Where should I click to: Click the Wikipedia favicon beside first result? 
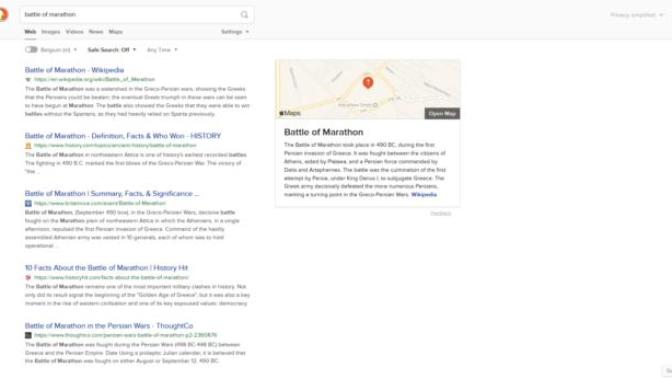[28, 80]
